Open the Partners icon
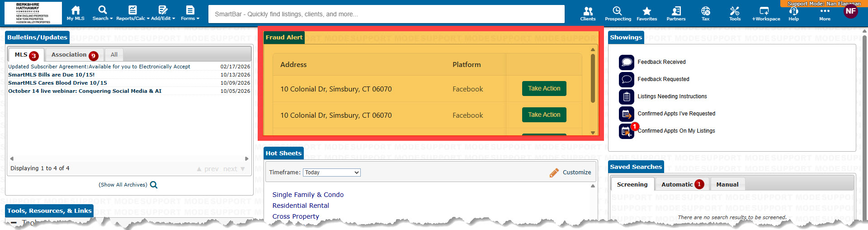 tap(676, 13)
